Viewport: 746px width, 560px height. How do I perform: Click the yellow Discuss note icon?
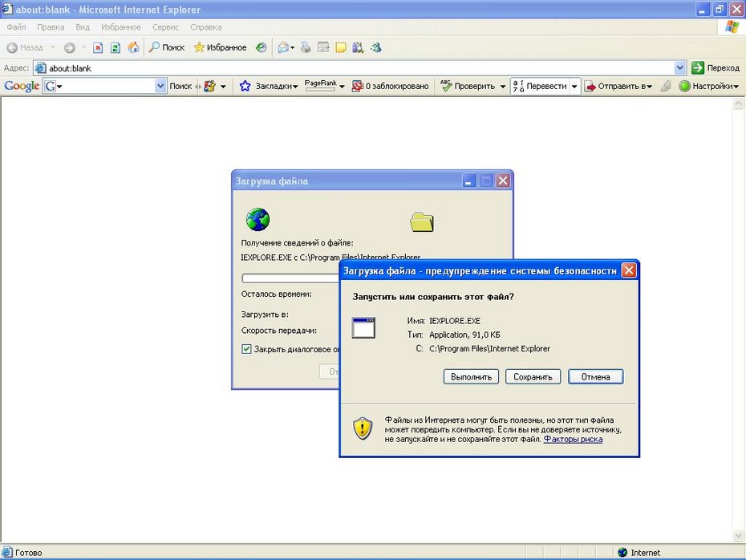click(341, 47)
